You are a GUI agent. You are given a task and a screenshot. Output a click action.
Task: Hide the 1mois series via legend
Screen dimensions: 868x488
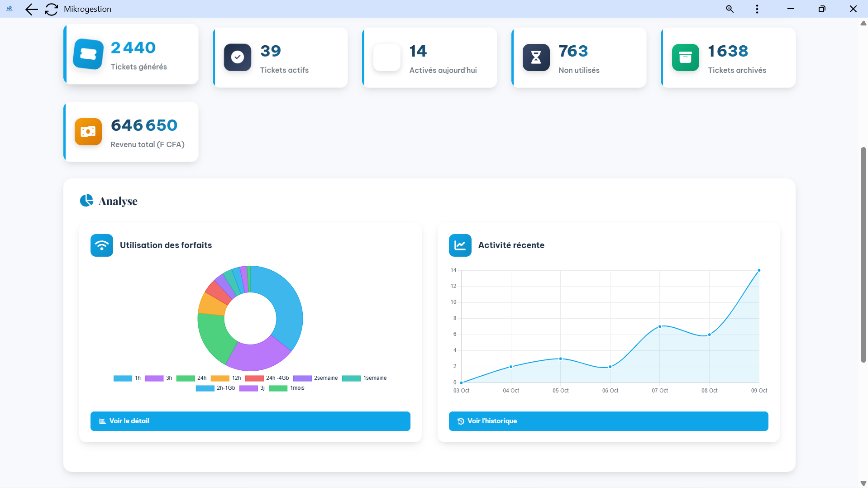click(287, 388)
